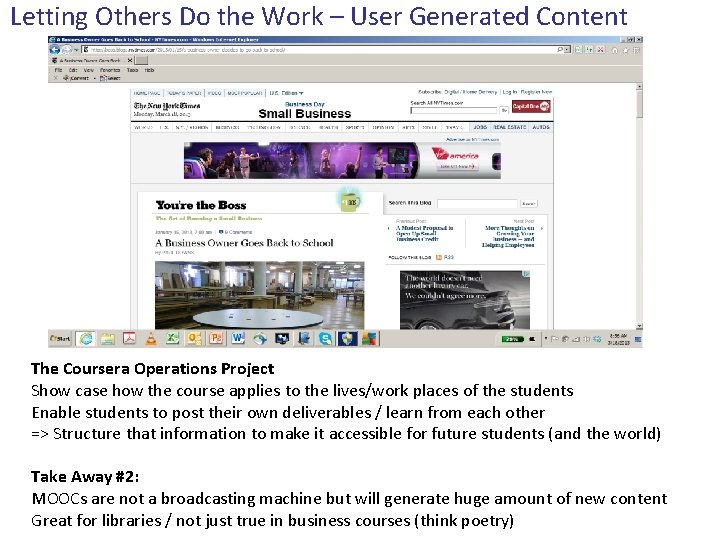Open the View menu
This screenshot has height=540, width=720.
coord(89,70)
